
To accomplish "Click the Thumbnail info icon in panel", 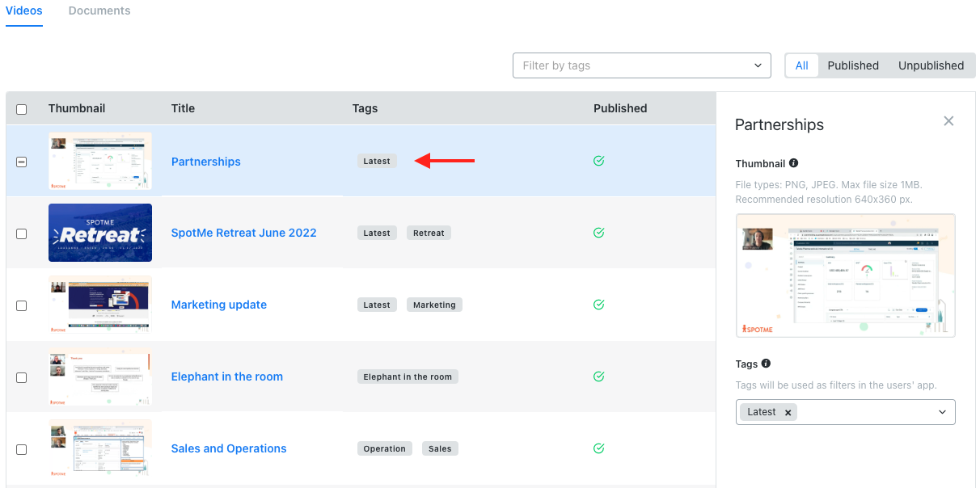I will pyautogui.click(x=793, y=163).
